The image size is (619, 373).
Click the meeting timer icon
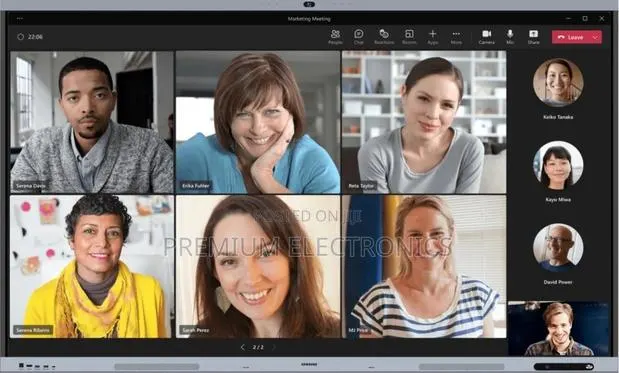(21, 37)
